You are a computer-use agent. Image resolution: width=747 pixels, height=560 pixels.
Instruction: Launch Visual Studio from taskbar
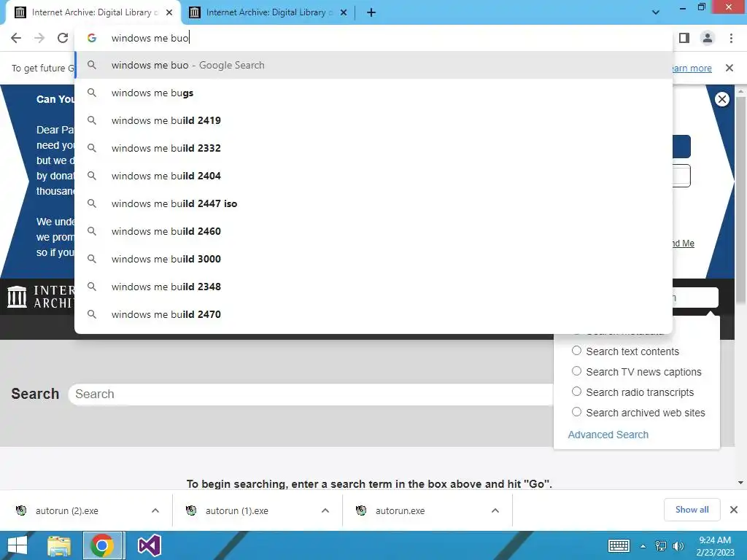tap(149, 545)
